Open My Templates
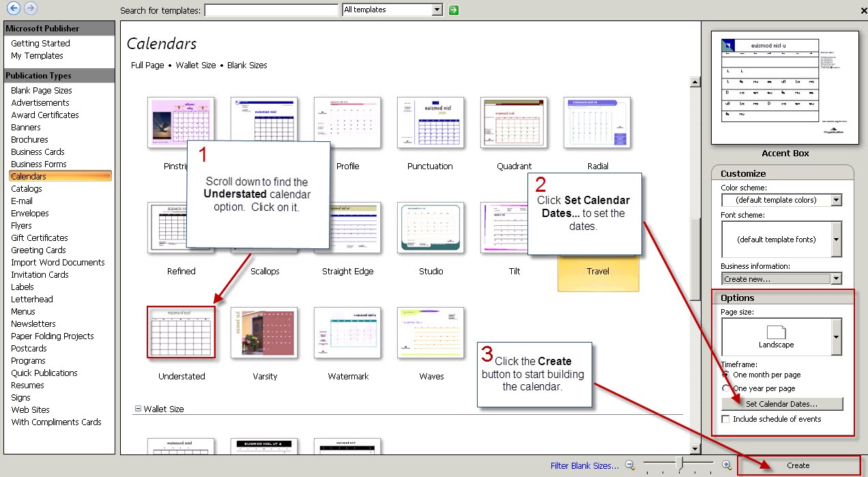The image size is (868, 477). pos(36,55)
